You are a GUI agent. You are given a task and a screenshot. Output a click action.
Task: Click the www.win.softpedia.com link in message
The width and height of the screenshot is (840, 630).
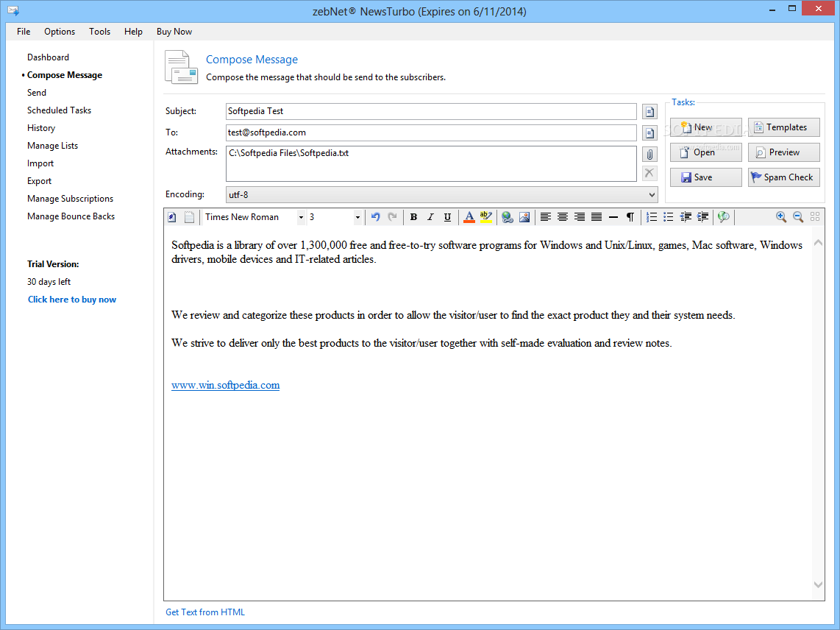(226, 385)
